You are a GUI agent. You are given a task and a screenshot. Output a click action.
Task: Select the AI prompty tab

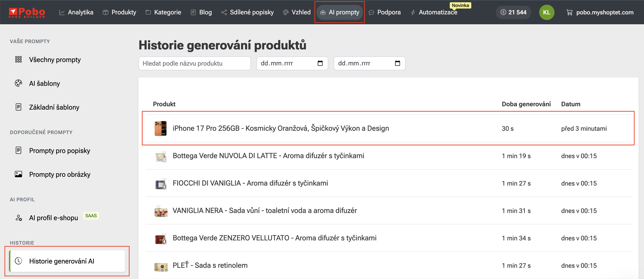pyautogui.click(x=340, y=12)
